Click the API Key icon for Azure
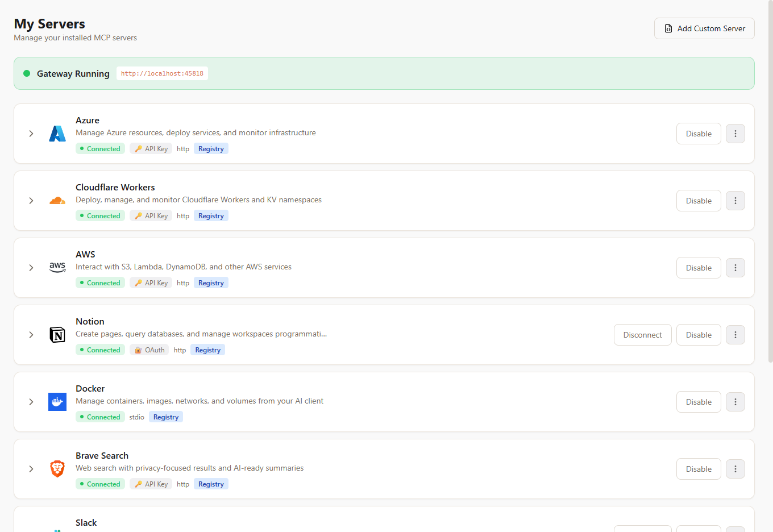Image resolution: width=773 pixels, height=532 pixels. tap(138, 148)
